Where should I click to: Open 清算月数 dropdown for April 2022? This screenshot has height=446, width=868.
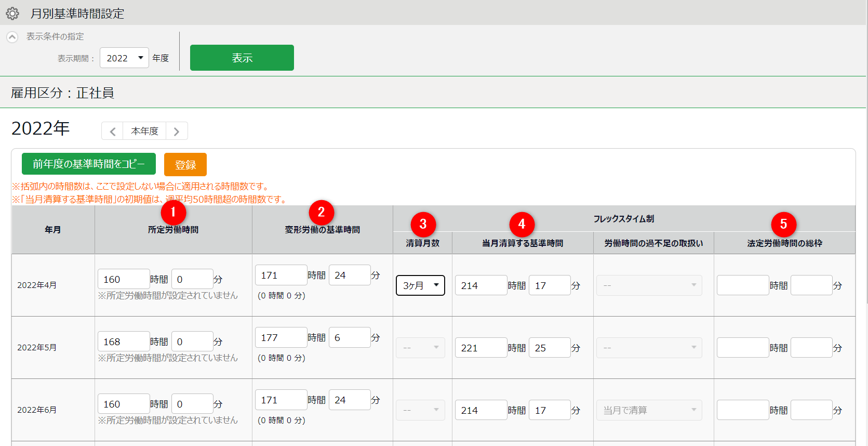tap(420, 285)
